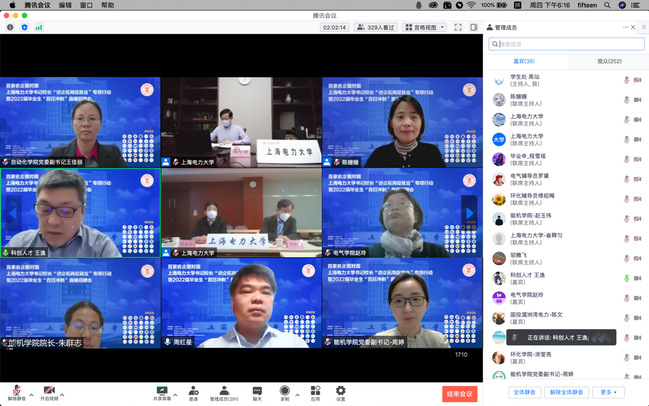Expand record options arrow beside 录制
This screenshot has height=406, width=649.
[x=297, y=395]
